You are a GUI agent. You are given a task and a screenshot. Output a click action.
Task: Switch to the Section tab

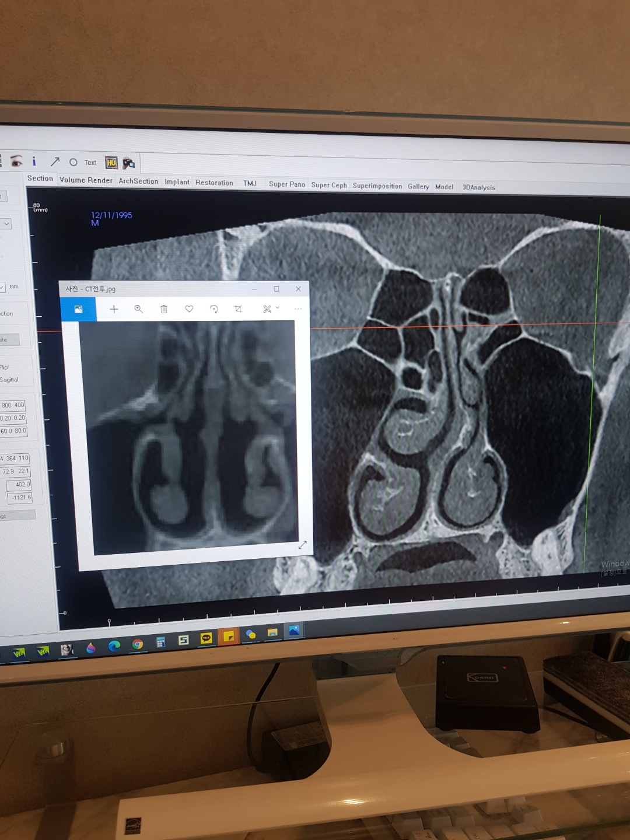pos(40,178)
